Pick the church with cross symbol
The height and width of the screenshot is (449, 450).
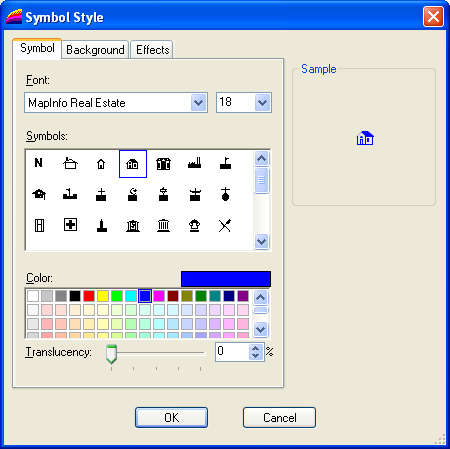coord(101,195)
